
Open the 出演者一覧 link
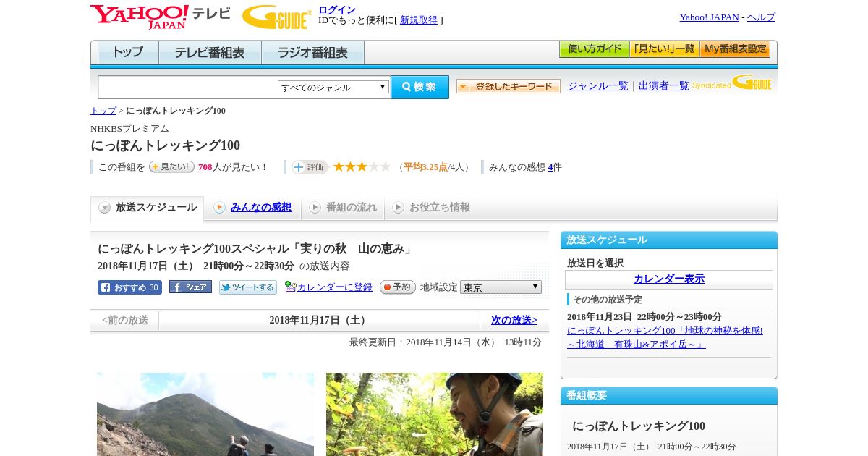tap(664, 86)
